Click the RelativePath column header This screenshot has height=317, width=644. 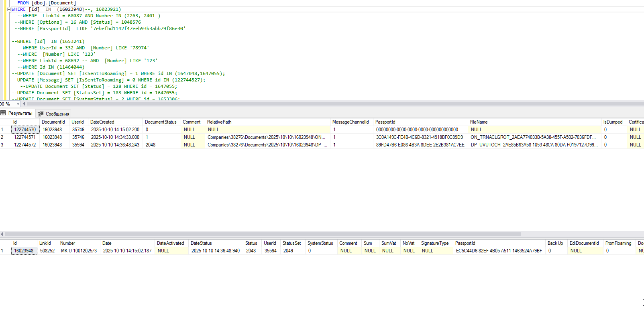click(x=219, y=122)
